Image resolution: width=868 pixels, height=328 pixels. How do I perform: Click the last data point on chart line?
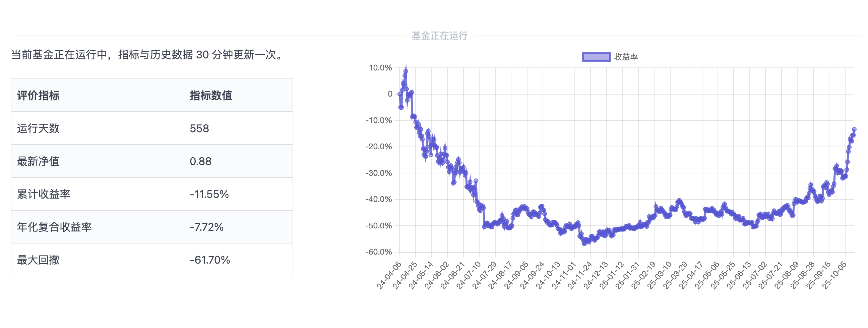click(x=854, y=129)
